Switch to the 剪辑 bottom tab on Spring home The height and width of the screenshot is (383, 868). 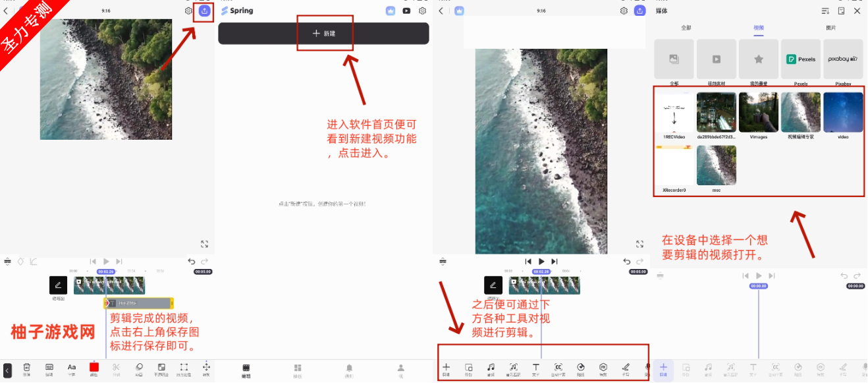point(246,370)
